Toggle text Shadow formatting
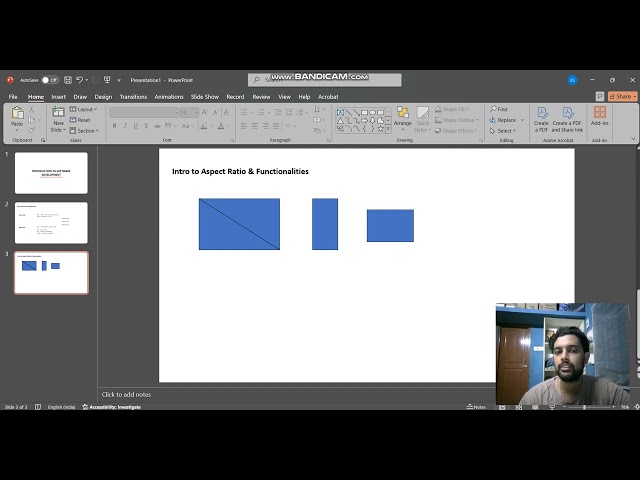Viewport: 640px width, 480px height. click(x=146, y=126)
